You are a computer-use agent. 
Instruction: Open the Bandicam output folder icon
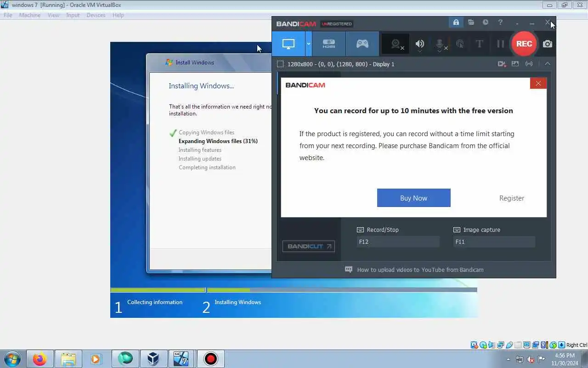tap(471, 22)
